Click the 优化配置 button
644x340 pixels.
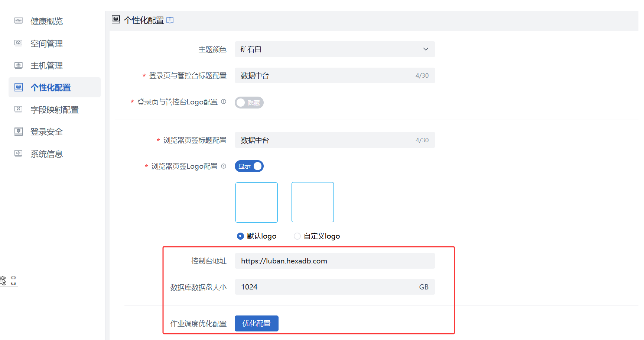(x=256, y=323)
